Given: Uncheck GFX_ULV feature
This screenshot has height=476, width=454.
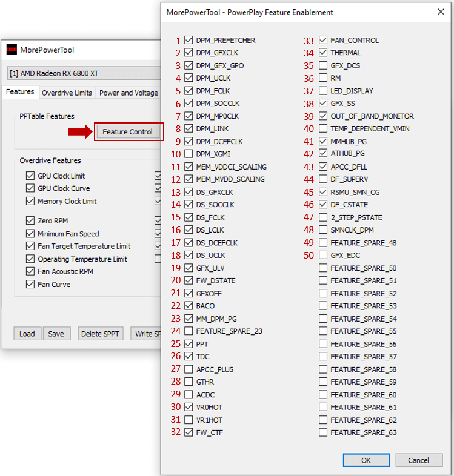Looking at the screenshot, I should [x=189, y=268].
